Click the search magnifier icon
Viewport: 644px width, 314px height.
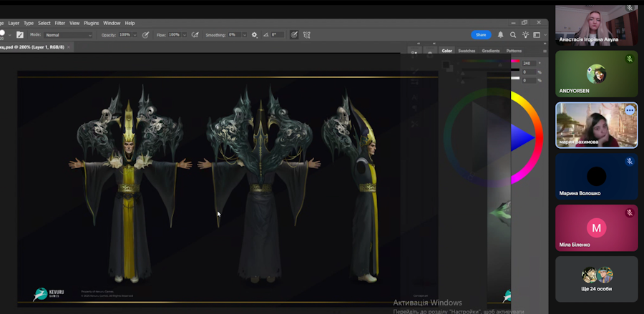tap(513, 34)
